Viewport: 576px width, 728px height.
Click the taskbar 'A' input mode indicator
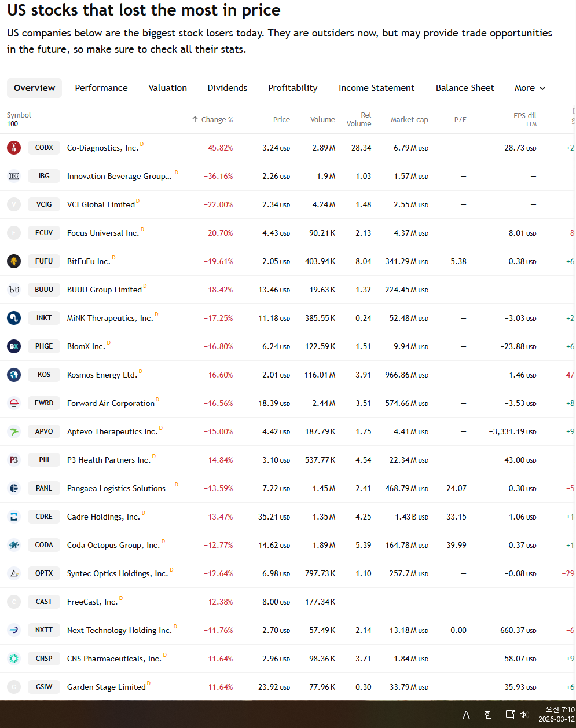pos(466,715)
